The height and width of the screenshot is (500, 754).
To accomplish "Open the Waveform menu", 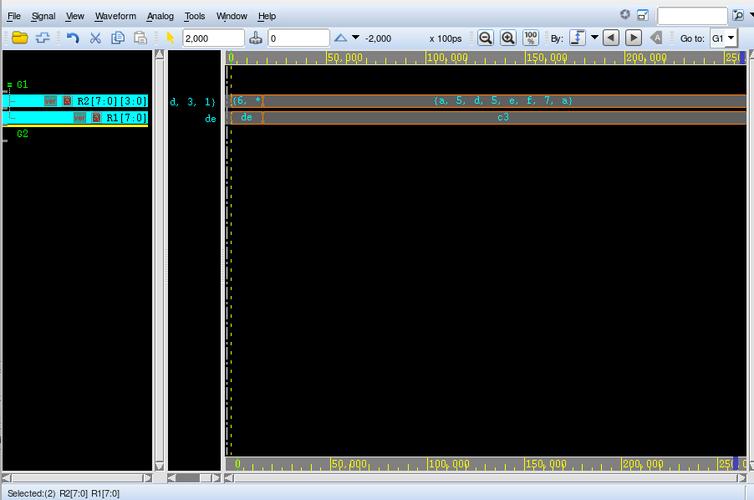I will click(115, 16).
